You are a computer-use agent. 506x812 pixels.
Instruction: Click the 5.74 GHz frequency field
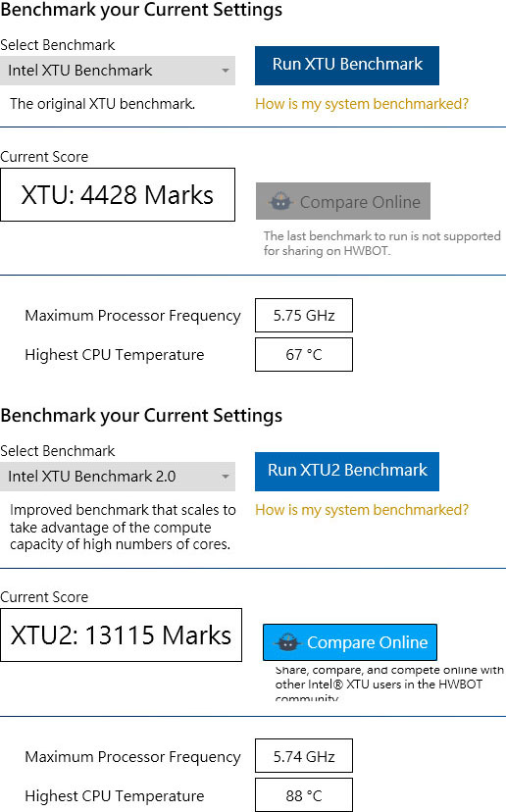(303, 756)
